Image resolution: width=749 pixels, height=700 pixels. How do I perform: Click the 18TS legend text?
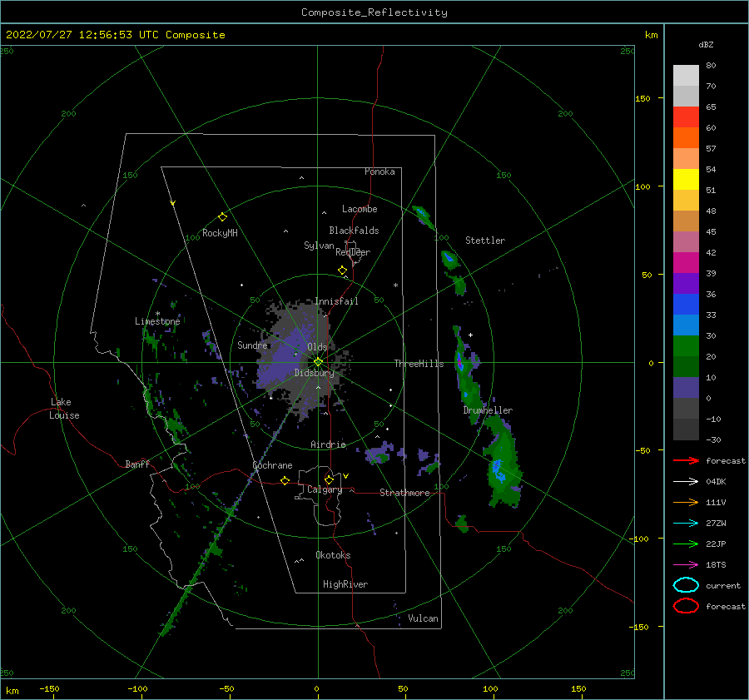(716, 565)
